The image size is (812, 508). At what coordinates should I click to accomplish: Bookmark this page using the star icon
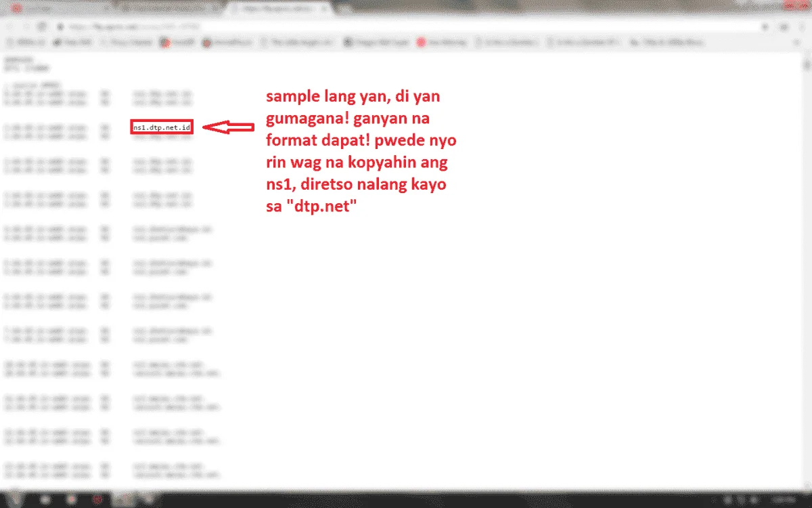(x=767, y=26)
